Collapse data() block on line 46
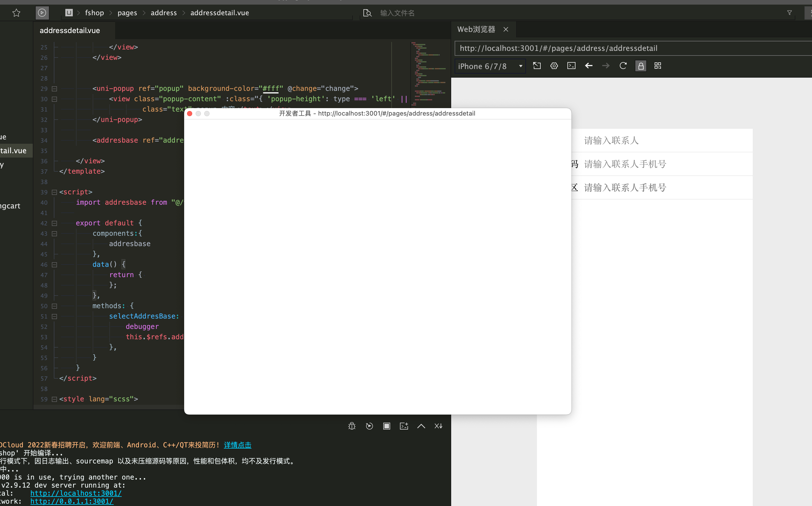The width and height of the screenshot is (812, 506). point(54,265)
